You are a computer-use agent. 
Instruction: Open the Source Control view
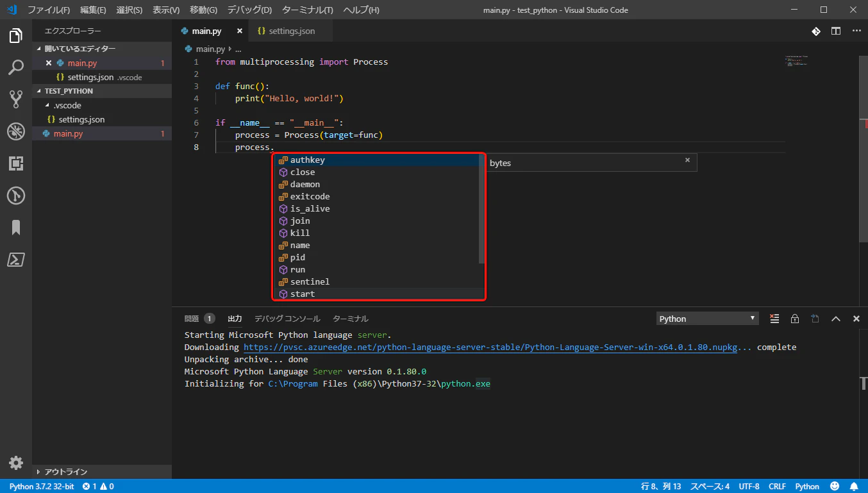coord(16,99)
